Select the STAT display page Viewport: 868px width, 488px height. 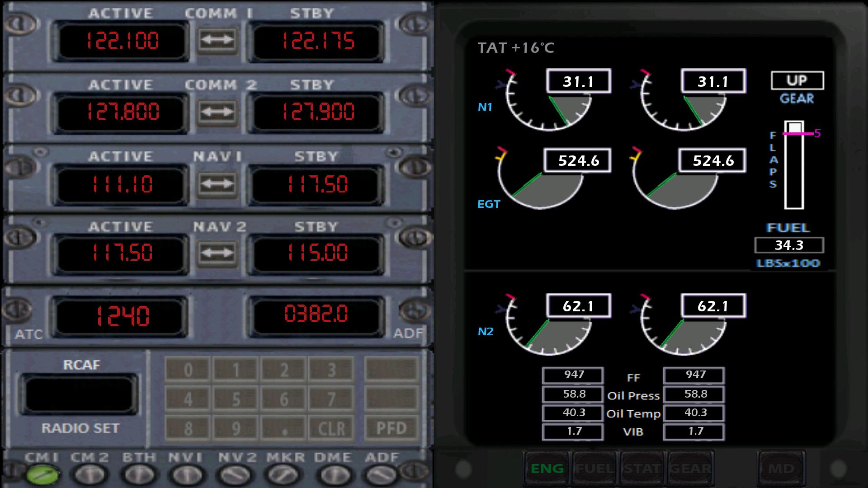click(x=642, y=469)
